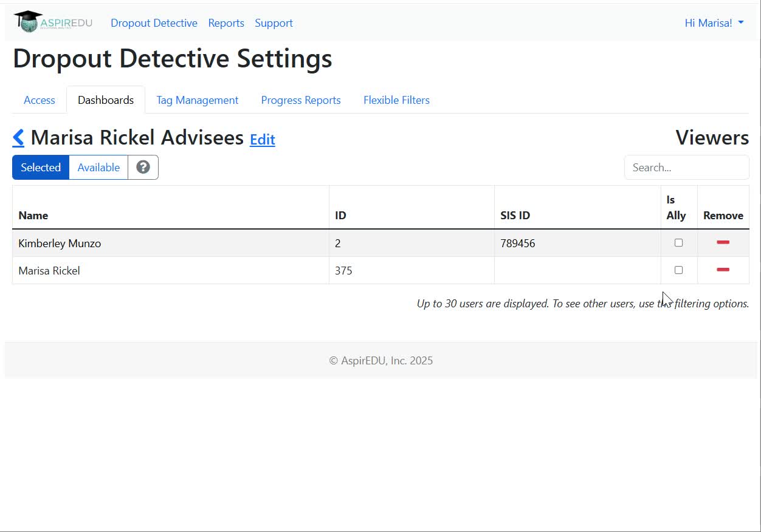Switch to the Access tab
The image size is (761, 532).
(40, 100)
